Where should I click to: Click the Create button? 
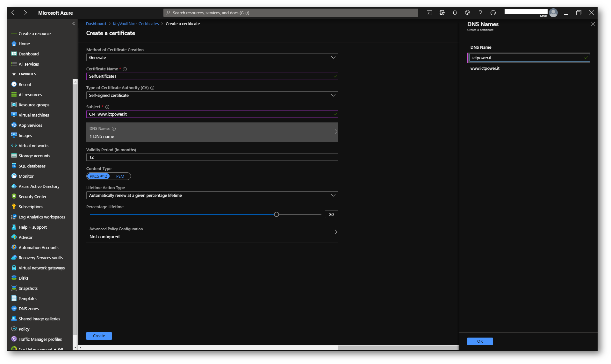pos(99,336)
